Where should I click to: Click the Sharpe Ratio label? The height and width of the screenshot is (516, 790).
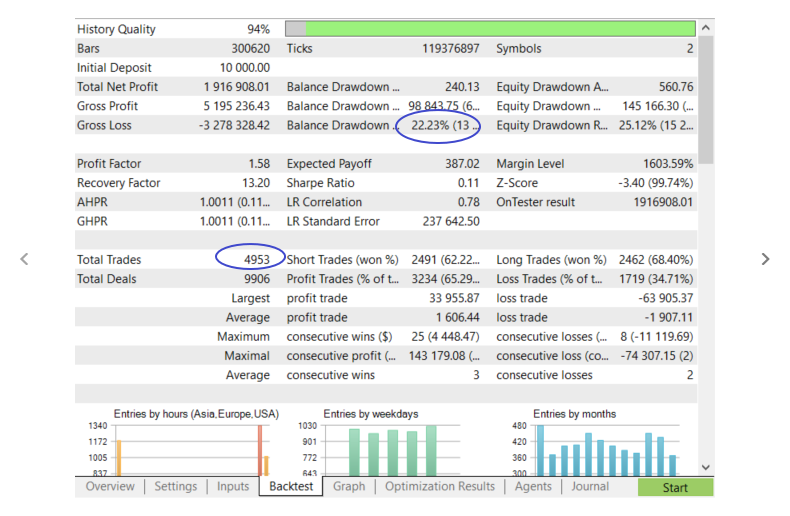coord(320,183)
